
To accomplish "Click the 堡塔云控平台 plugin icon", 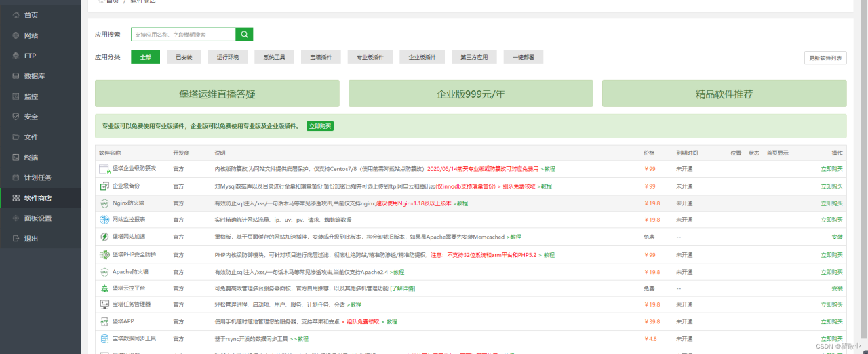I will pyautogui.click(x=104, y=288).
